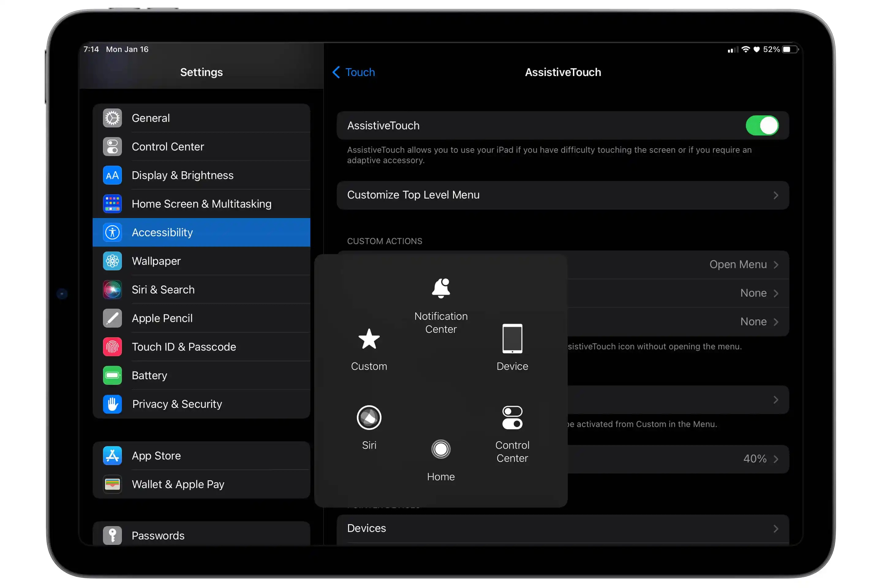
Task: Tap the Apple Pencil icon
Action: 112,318
